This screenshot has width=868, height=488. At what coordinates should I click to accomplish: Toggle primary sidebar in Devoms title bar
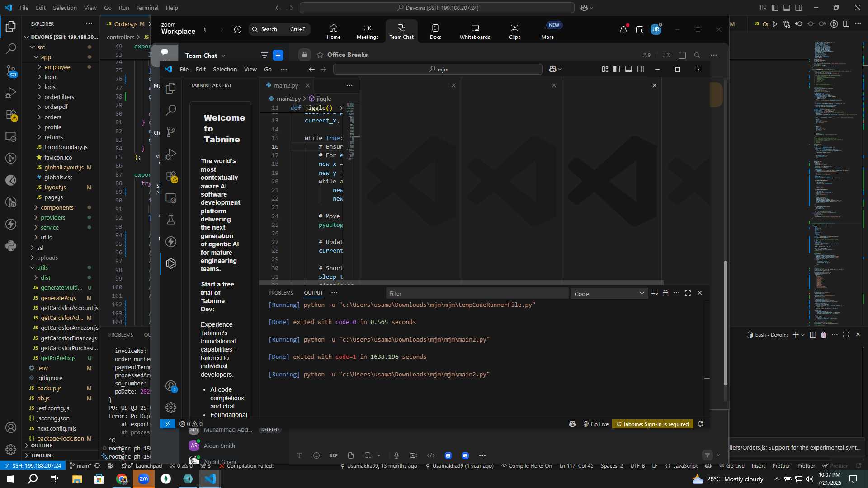[x=775, y=8]
